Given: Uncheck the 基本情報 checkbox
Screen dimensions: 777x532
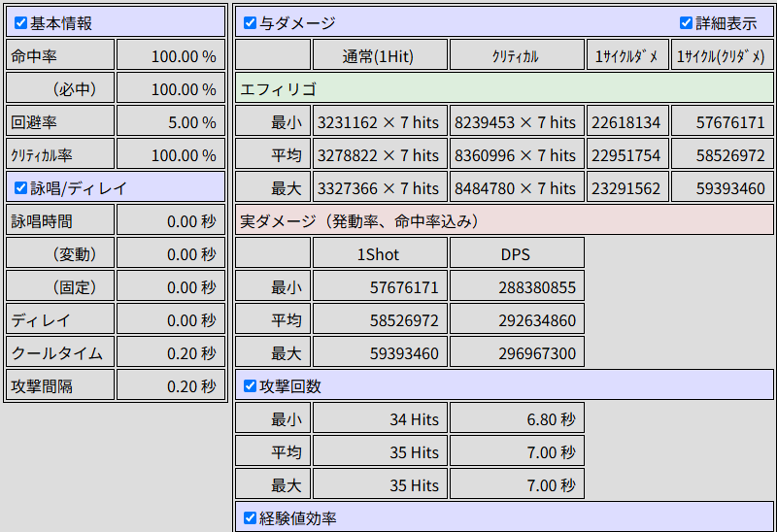Looking at the screenshot, I should coord(20,22).
